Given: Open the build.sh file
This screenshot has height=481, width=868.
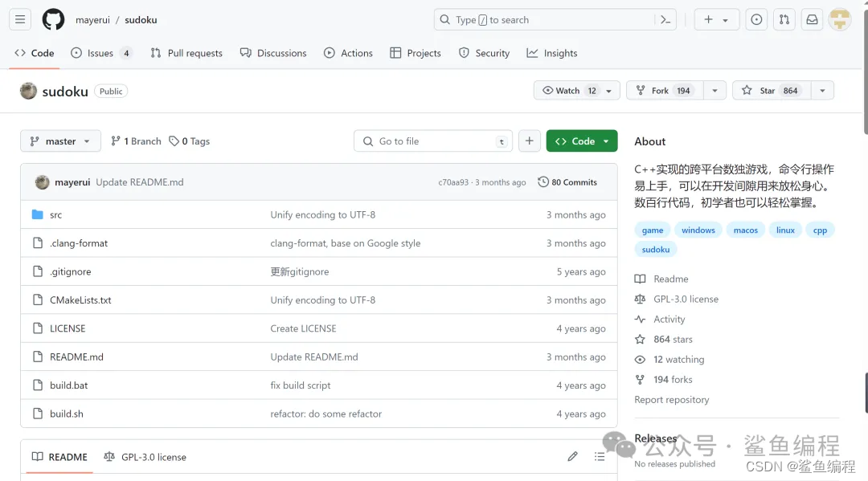Looking at the screenshot, I should tap(67, 414).
